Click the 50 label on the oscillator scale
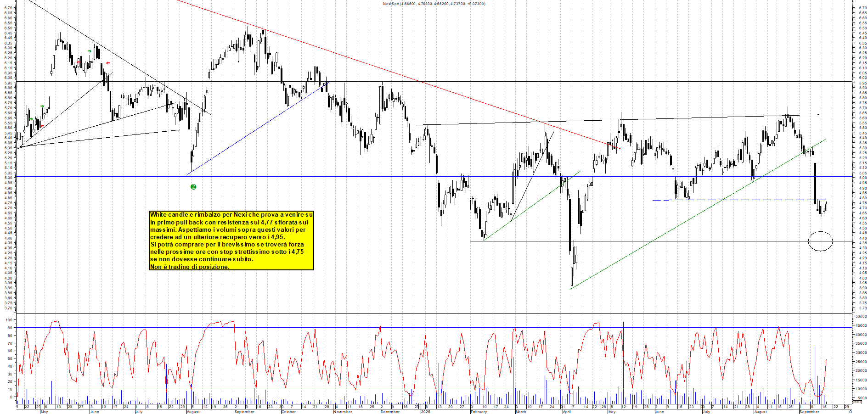This screenshot has height=414, width=868. click(x=10, y=359)
